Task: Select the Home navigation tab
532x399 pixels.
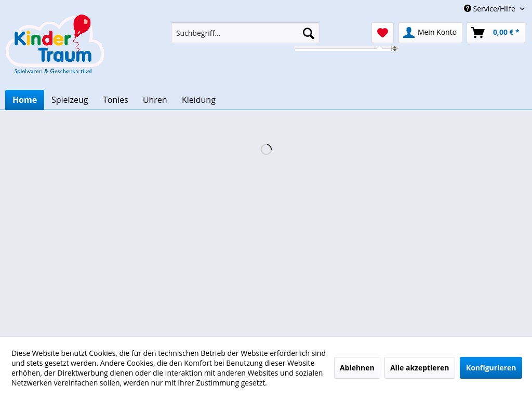Action: click(24, 100)
